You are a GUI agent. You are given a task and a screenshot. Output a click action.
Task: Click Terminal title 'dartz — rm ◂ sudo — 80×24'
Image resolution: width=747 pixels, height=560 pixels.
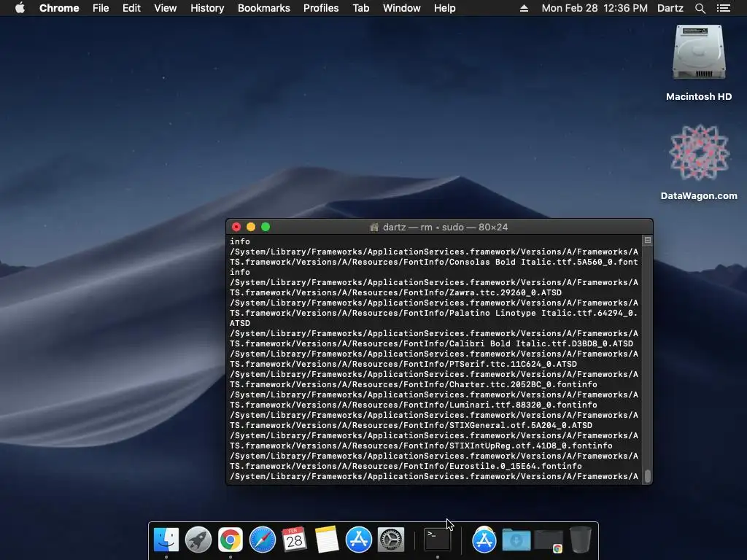pos(445,227)
